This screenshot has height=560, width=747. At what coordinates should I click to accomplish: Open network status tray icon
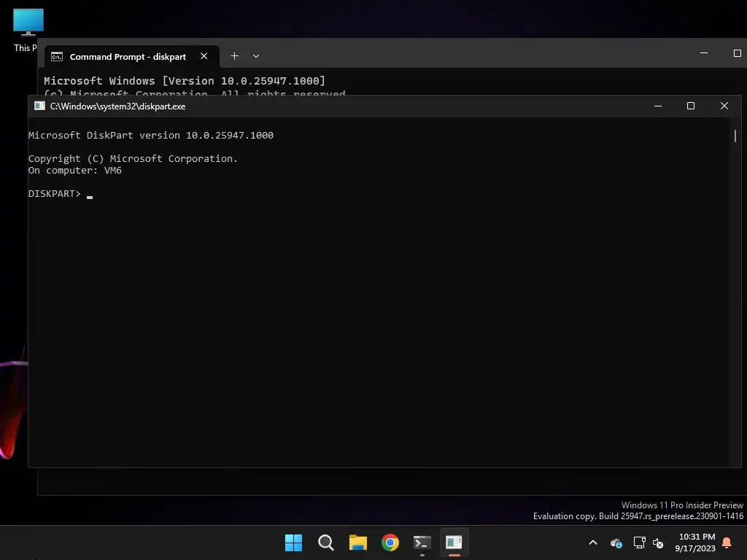pos(639,542)
